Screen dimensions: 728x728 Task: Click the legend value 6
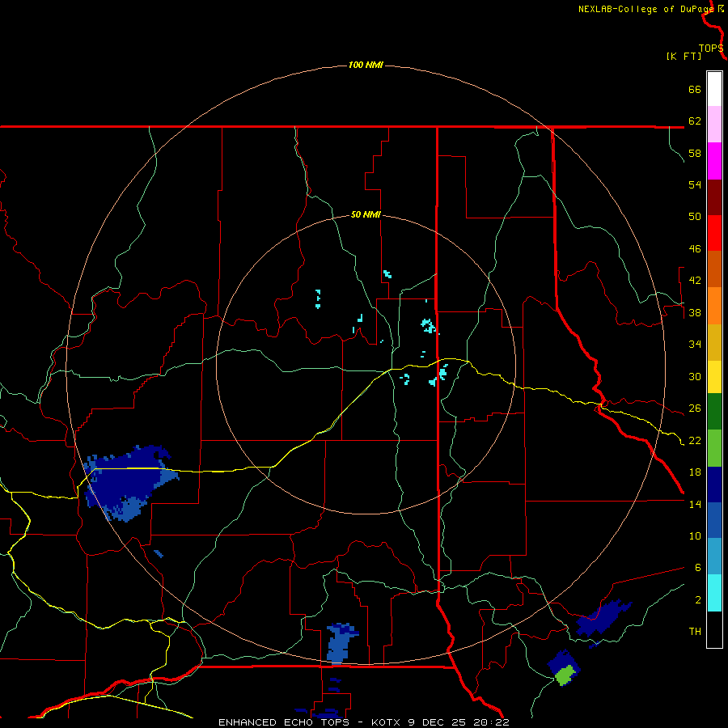point(697,568)
